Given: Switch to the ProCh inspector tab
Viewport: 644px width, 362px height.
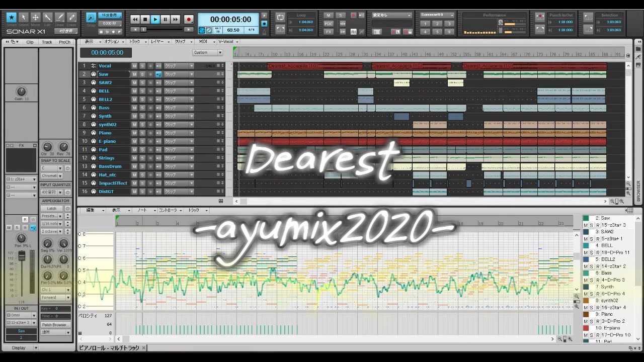Looking at the screenshot, I should pos(64,42).
